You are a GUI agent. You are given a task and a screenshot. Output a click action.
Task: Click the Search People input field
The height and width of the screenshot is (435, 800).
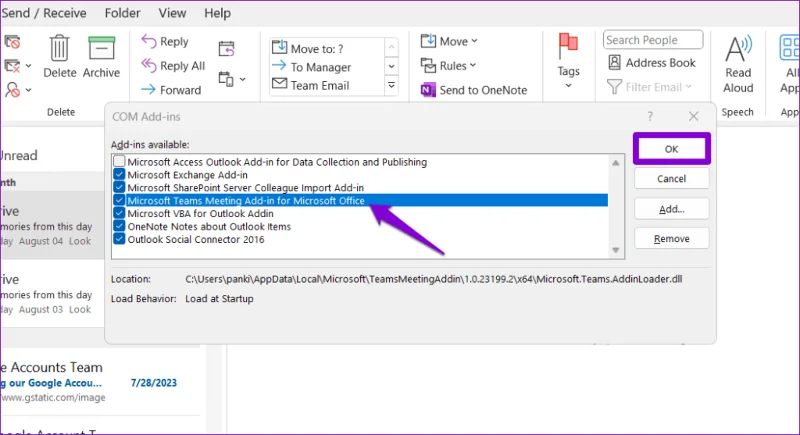pyautogui.click(x=653, y=40)
